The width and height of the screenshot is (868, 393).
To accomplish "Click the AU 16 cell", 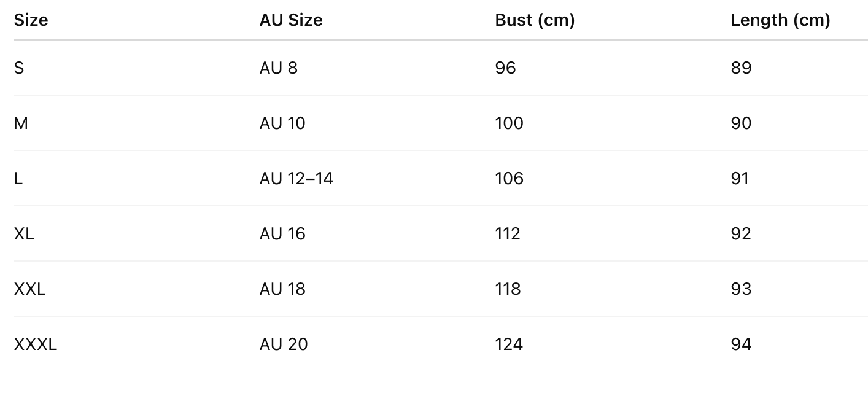I will [x=282, y=234].
